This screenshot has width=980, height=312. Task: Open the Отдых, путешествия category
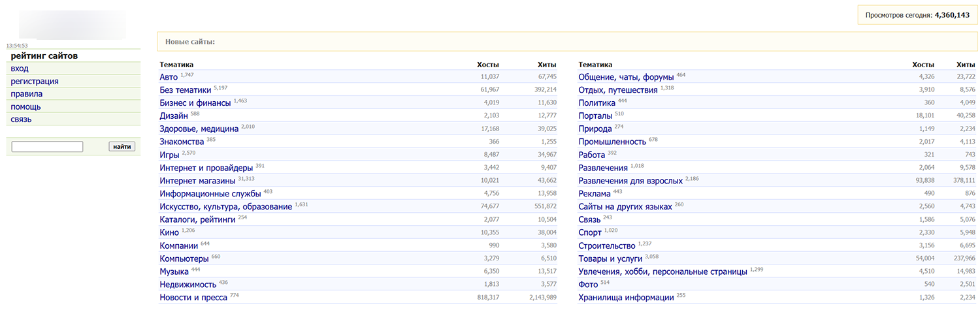point(618,90)
